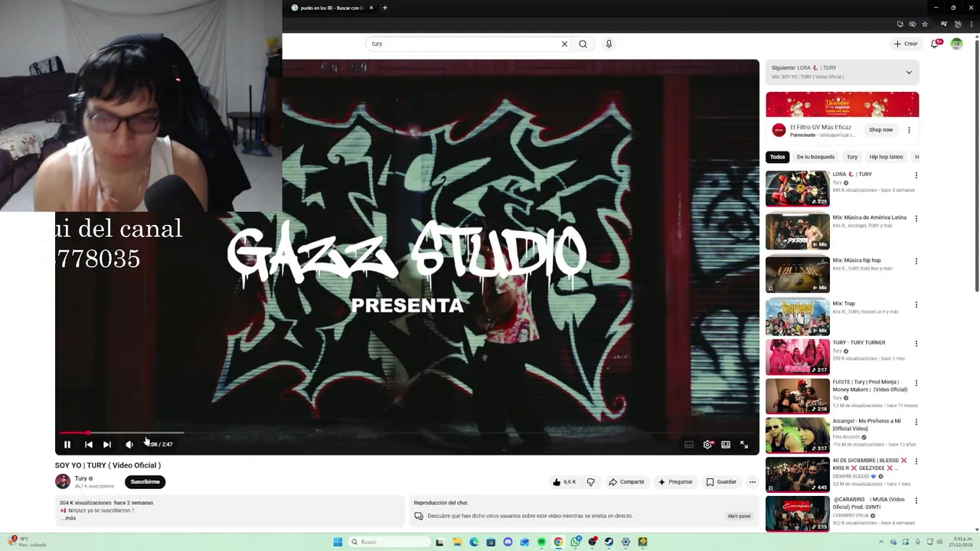
Task: Open the Tury channel name link
Action: tap(80, 478)
